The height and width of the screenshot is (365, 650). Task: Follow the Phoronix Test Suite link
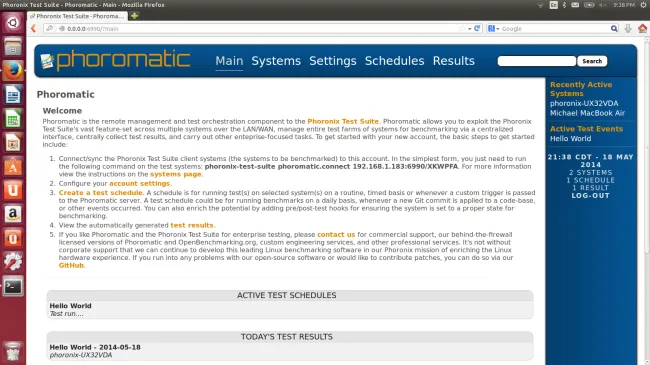pos(343,122)
